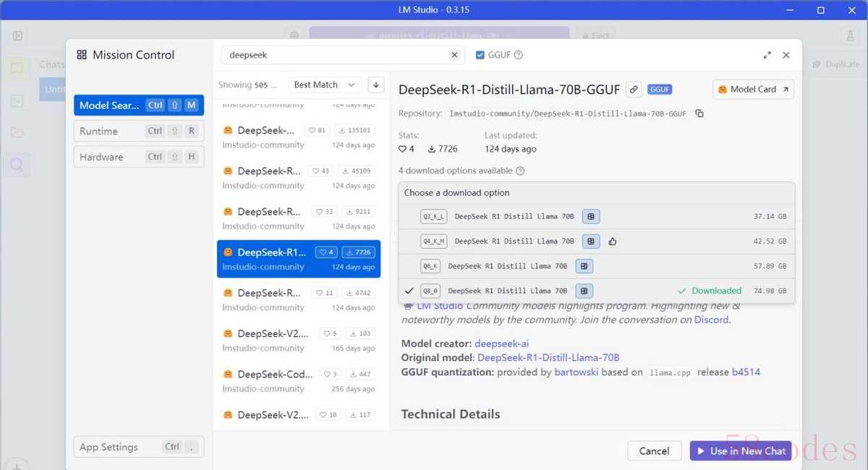Open the bartowski link
Viewport: 868px width, 470px height.
tap(576, 372)
